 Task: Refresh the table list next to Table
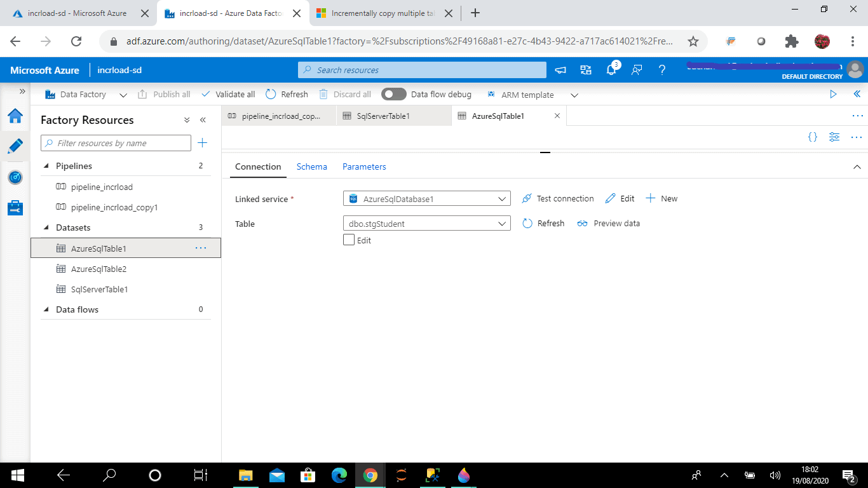point(543,224)
